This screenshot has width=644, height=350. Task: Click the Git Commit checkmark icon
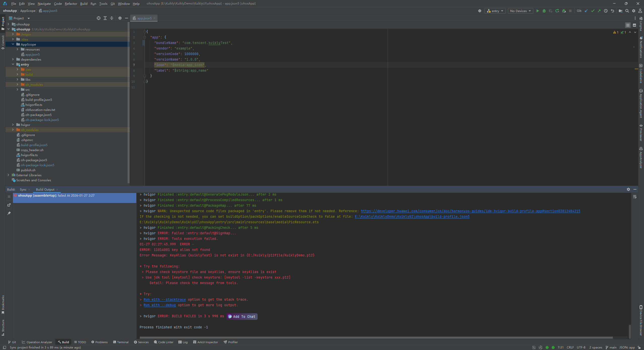pos(593,11)
